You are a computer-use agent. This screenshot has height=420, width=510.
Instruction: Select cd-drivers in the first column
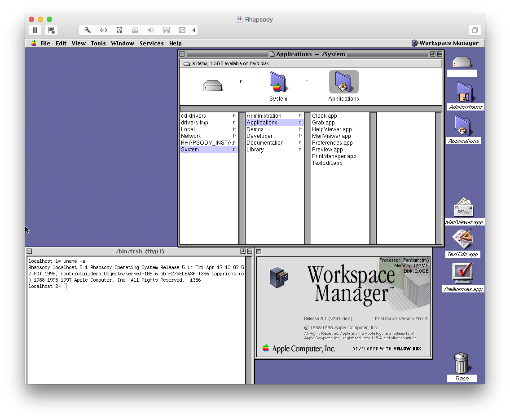209,116
